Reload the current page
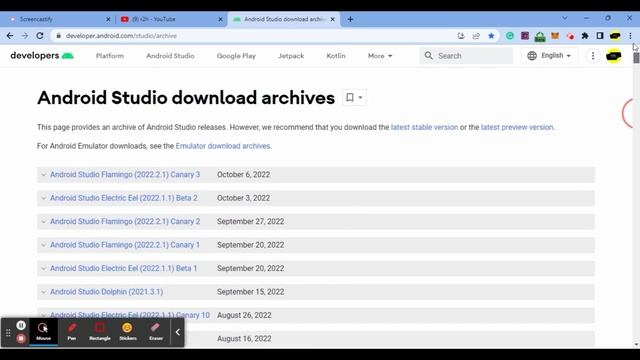640x360 pixels. pos(40,36)
